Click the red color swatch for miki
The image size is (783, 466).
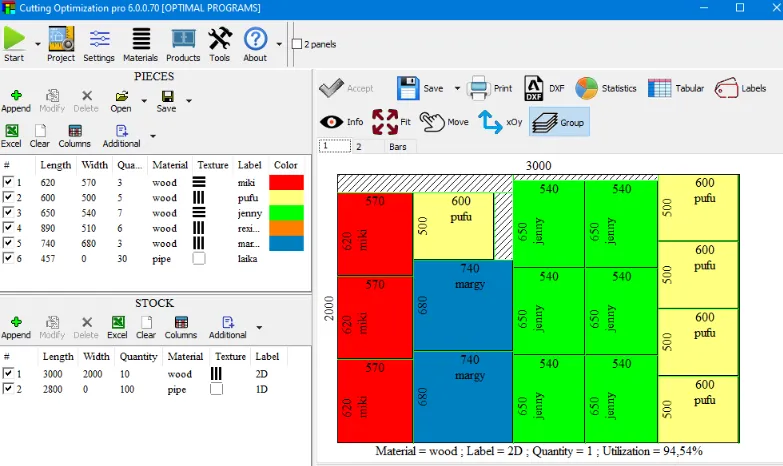click(x=286, y=182)
